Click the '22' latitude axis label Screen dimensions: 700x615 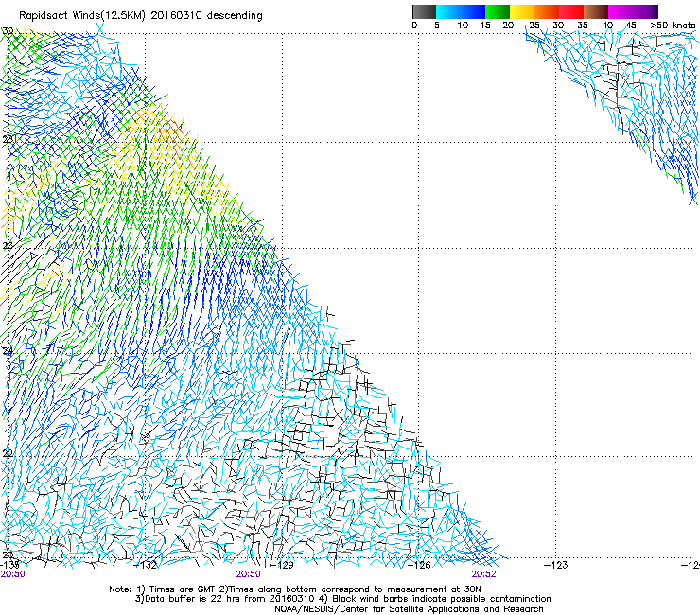pos(8,453)
